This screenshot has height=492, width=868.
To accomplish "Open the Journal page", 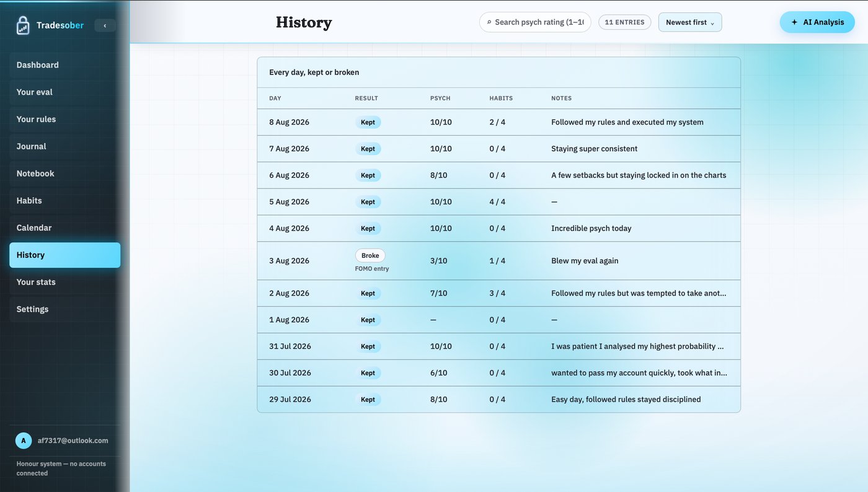I will 65,147.
